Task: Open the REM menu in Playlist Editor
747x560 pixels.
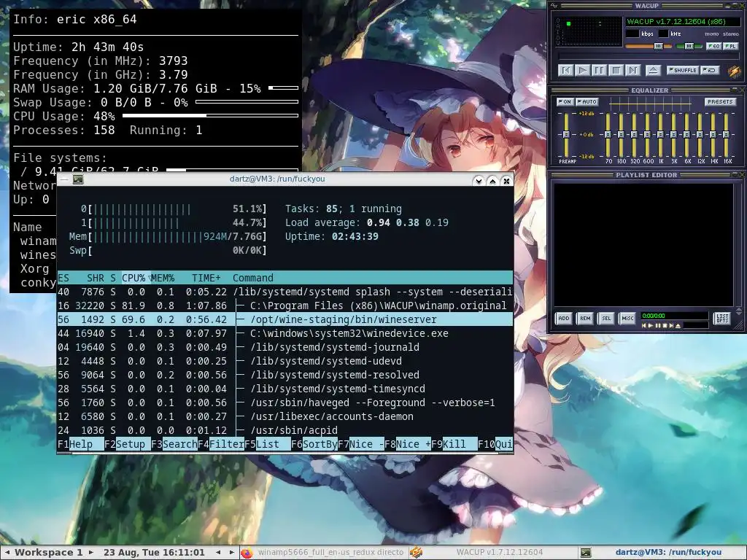Action: [585, 318]
